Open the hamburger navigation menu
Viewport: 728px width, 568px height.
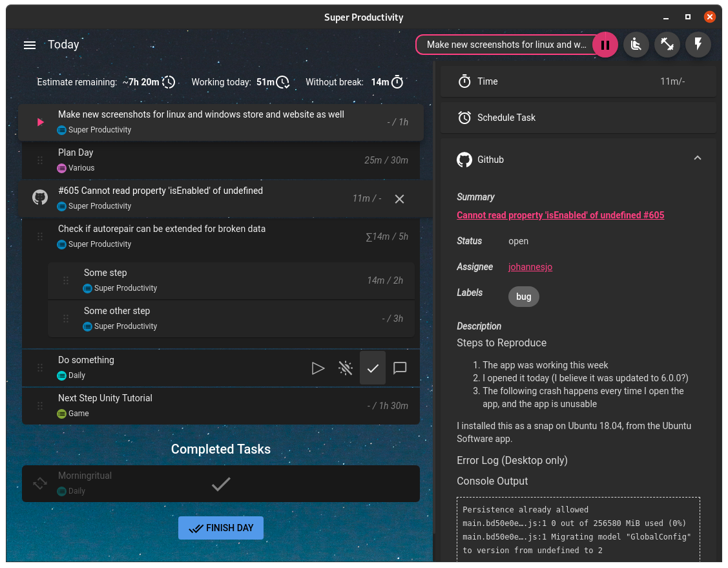click(x=29, y=45)
